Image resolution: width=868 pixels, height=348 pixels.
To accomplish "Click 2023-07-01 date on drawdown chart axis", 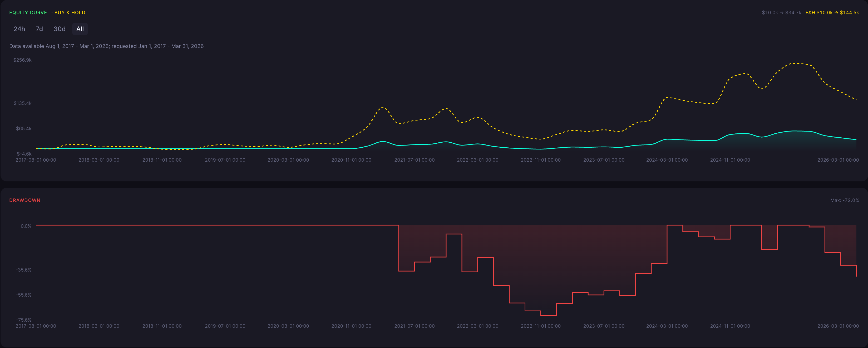I will (604, 326).
